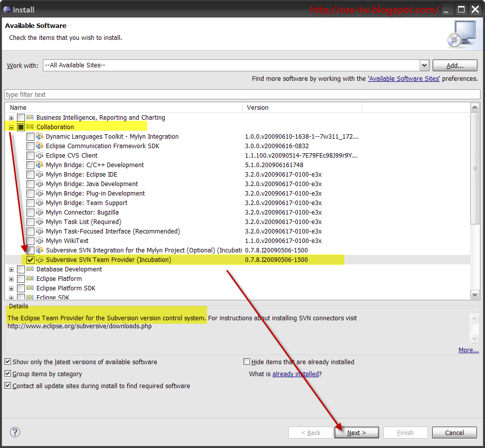The width and height of the screenshot is (485, 448).
Task: Expand the Eclipse Platform category
Action: (11, 279)
